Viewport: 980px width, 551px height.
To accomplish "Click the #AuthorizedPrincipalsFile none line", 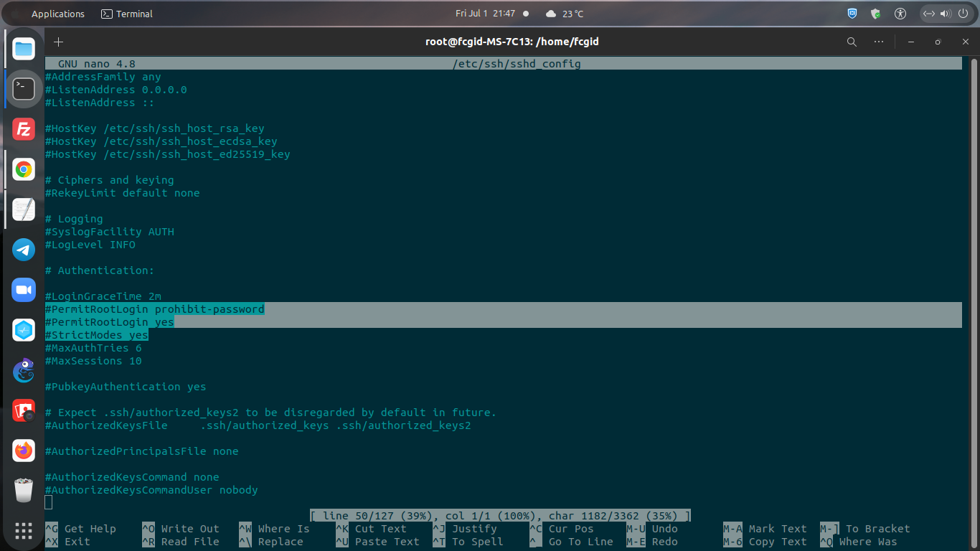I will click(142, 451).
